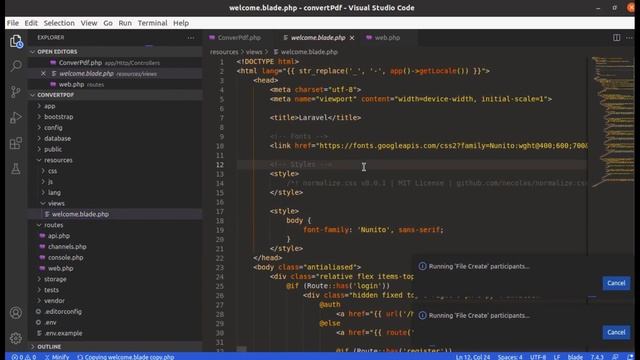Open the Manage gear icon
The height and width of the screenshot is (360, 640).
(16, 338)
